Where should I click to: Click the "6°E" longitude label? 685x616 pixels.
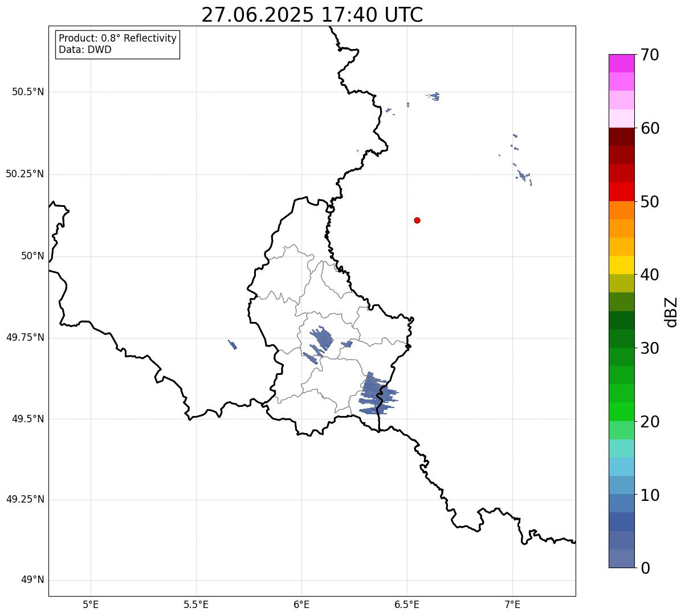point(301,605)
